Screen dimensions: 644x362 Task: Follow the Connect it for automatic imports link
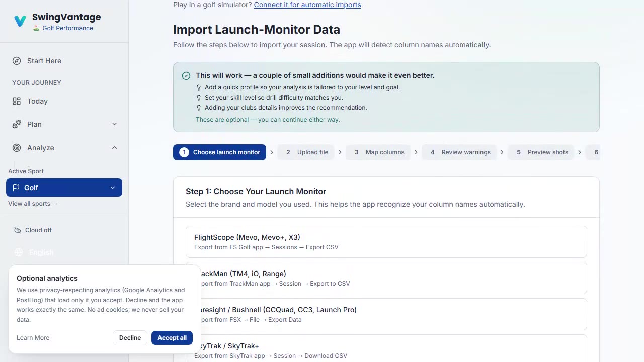pos(307,5)
